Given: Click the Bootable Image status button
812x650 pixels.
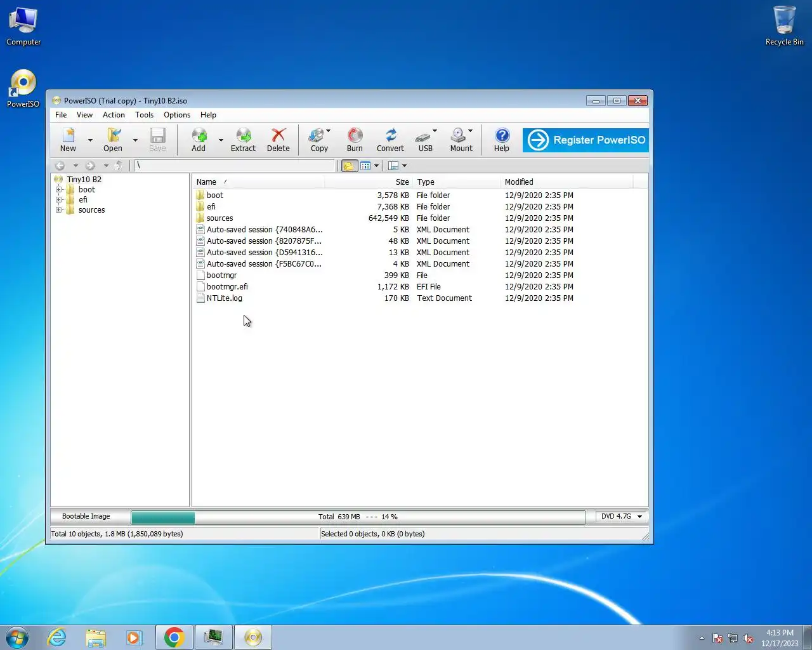Looking at the screenshot, I should pos(86,516).
